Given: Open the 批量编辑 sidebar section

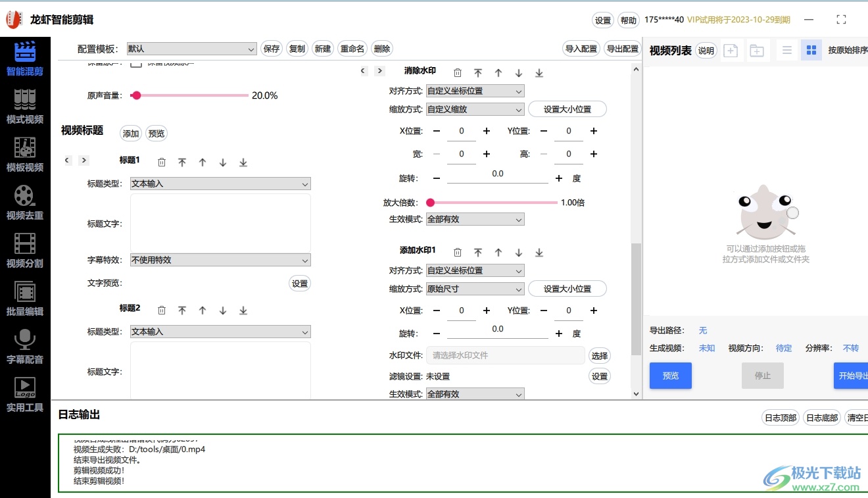Looking at the screenshot, I should coord(25,299).
